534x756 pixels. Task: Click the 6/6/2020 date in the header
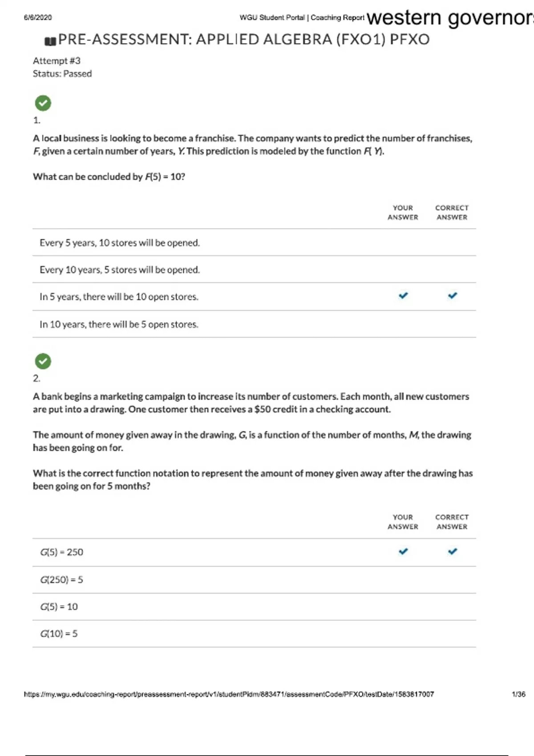point(38,18)
